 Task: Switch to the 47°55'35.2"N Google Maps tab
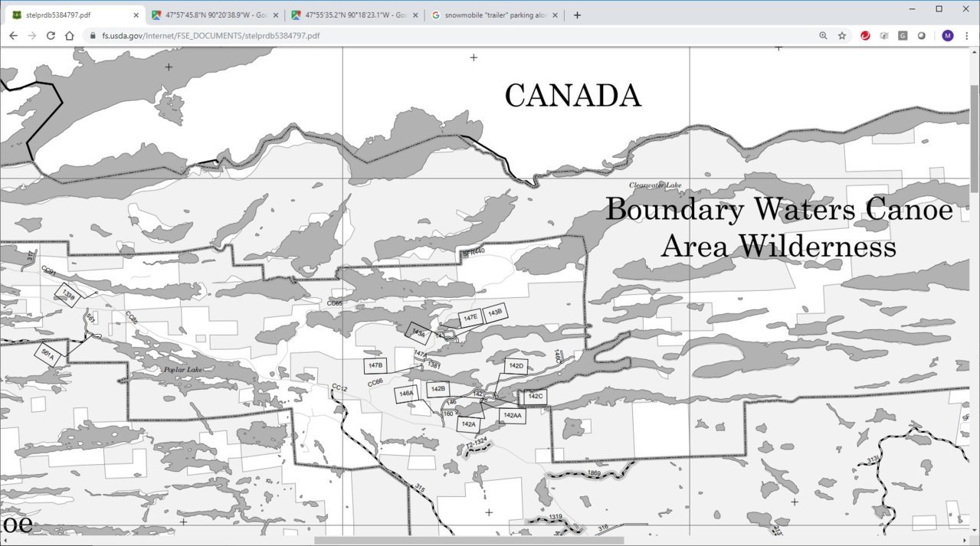355,15
